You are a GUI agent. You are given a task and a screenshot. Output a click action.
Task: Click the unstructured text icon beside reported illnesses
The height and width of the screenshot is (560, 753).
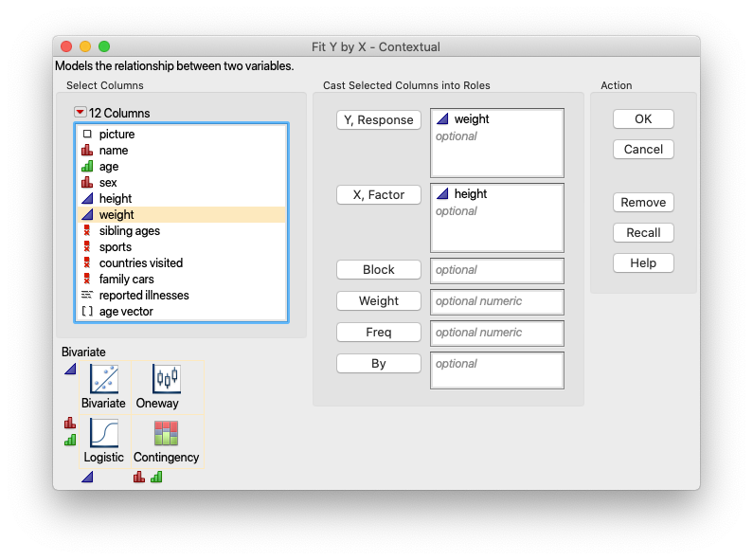(x=87, y=295)
